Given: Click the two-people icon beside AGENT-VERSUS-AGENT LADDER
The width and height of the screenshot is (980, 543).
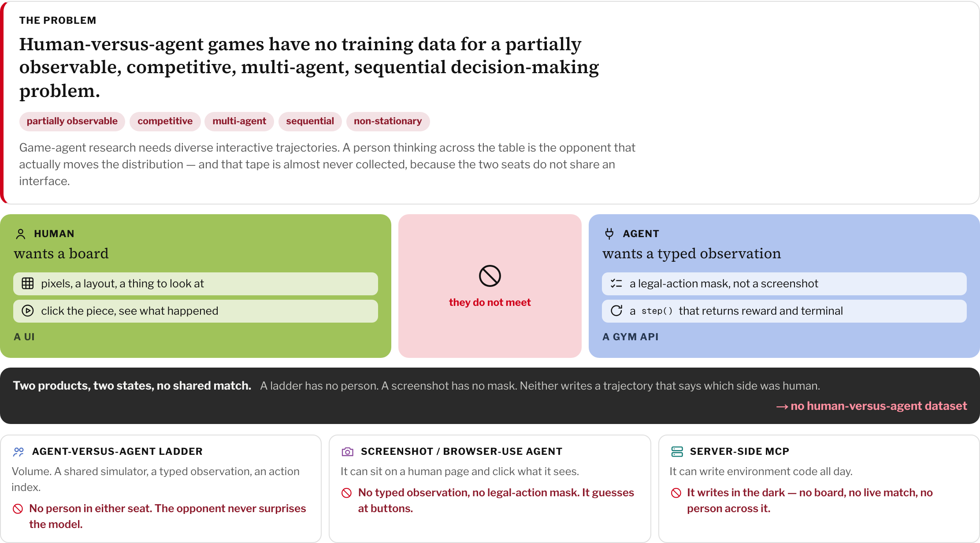Looking at the screenshot, I should pos(19,451).
